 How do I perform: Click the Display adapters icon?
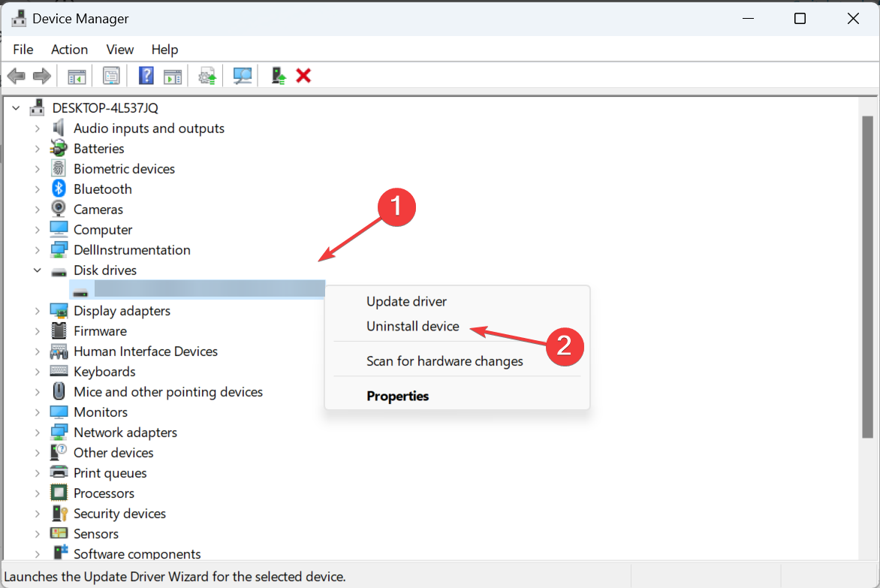[x=59, y=310]
